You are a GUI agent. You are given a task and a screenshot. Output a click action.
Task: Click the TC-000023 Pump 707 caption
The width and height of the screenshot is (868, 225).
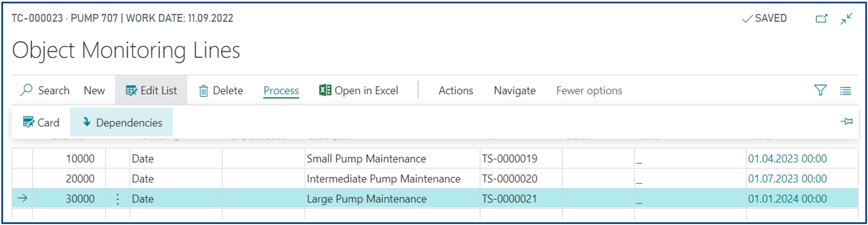[x=122, y=18]
